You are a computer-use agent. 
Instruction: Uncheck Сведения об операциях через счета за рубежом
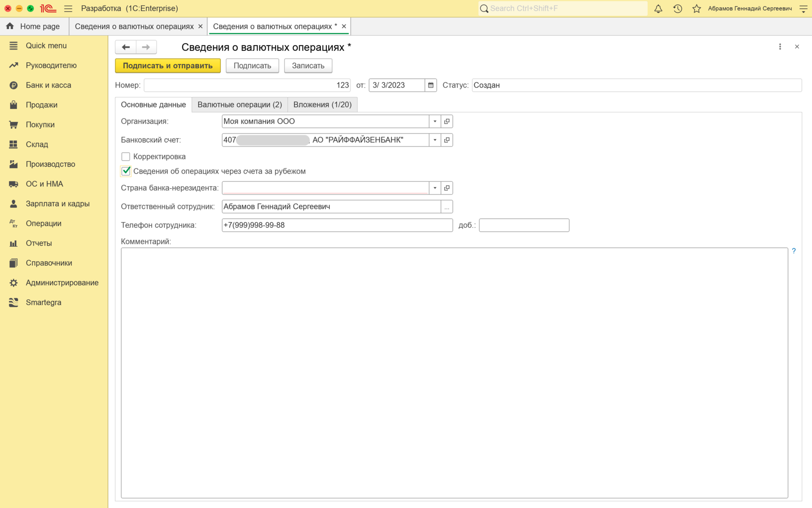coord(126,171)
